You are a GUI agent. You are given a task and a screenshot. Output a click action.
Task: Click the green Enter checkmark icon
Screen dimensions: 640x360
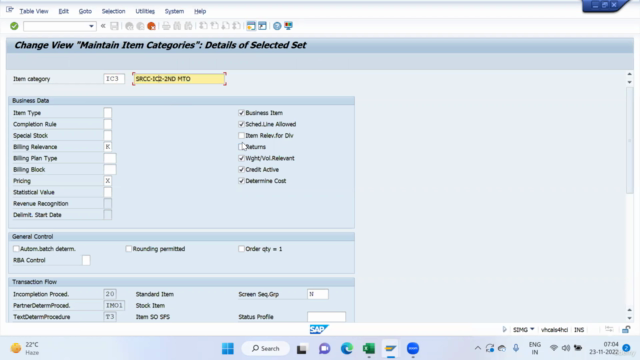(x=14, y=26)
